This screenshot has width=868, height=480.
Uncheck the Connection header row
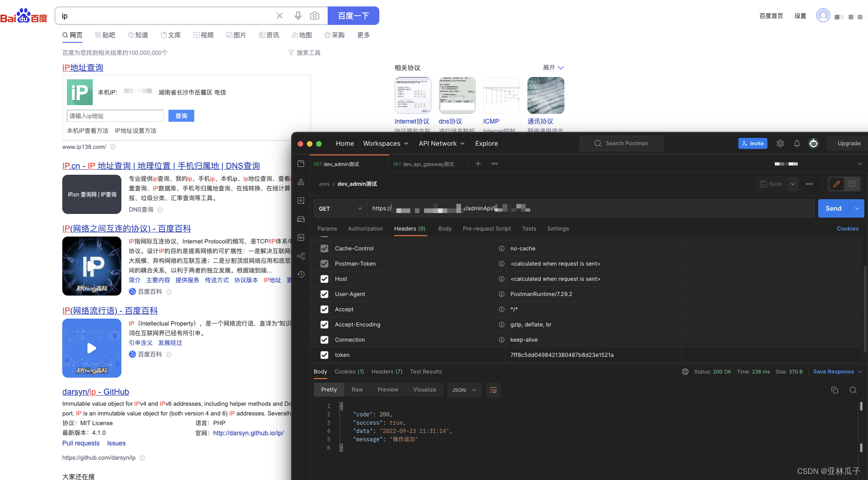(x=324, y=340)
